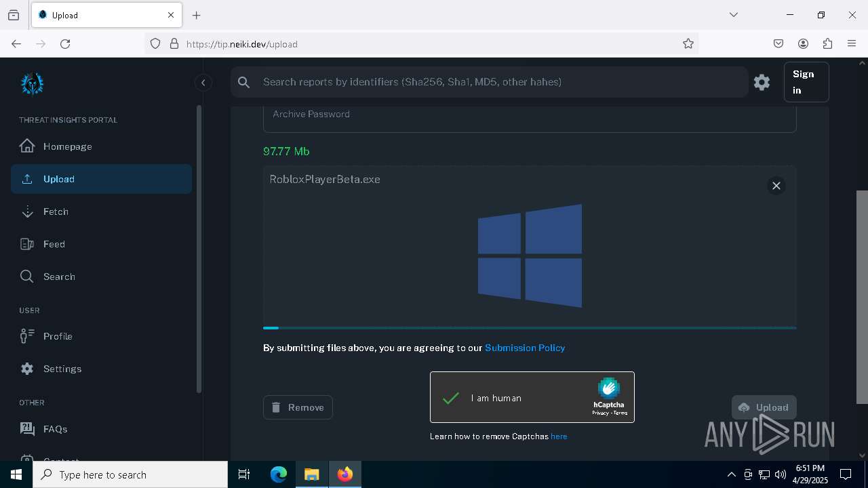This screenshot has height=488, width=868.
Task: Click the magnifier icon in report search
Action: pos(244,82)
